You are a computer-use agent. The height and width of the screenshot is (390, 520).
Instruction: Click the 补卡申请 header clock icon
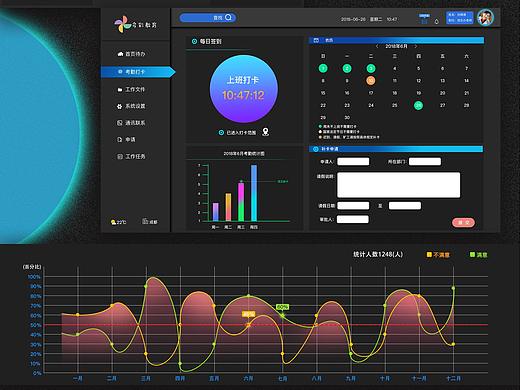point(315,149)
